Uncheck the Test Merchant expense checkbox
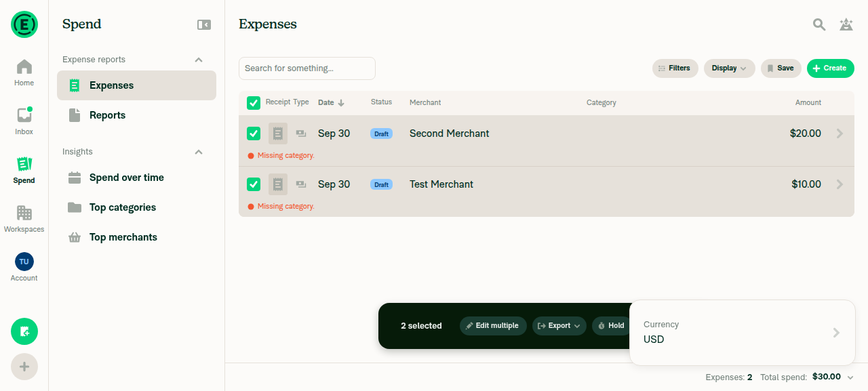Image resolution: width=868 pixels, height=391 pixels. coord(254,184)
